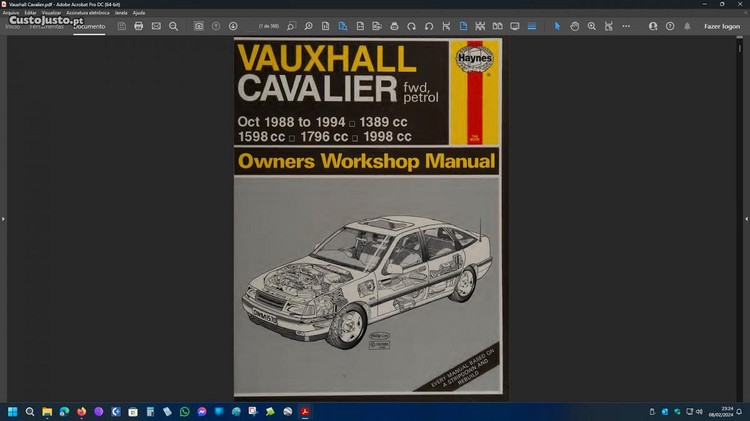
Task: Click the Print icon in the toolbar
Action: (138, 26)
